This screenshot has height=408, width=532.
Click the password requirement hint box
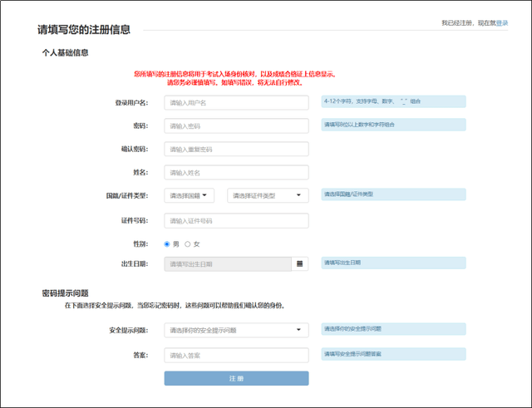click(392, 125)
